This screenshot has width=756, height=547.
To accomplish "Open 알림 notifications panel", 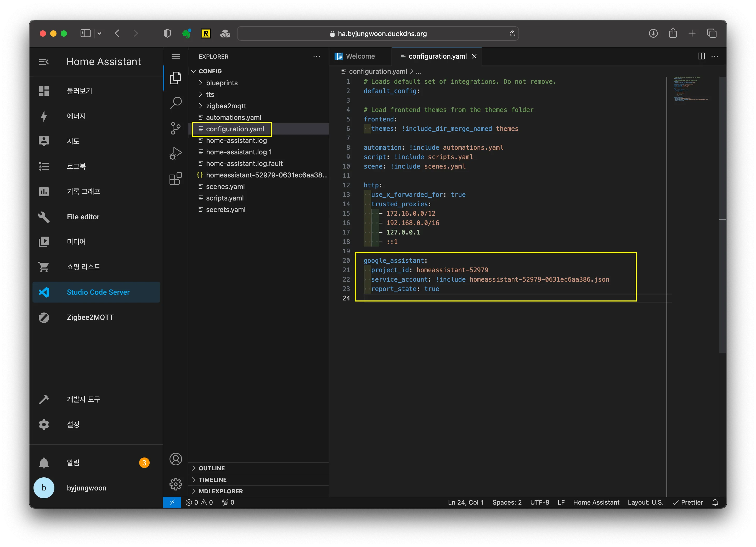I will point(96,463).
